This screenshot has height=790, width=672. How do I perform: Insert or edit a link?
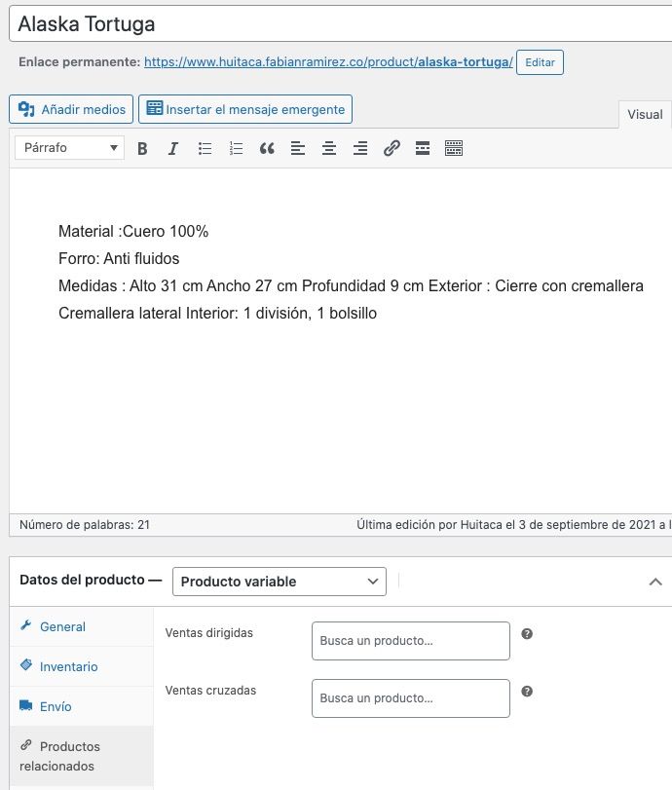click(x=392, y=148)
